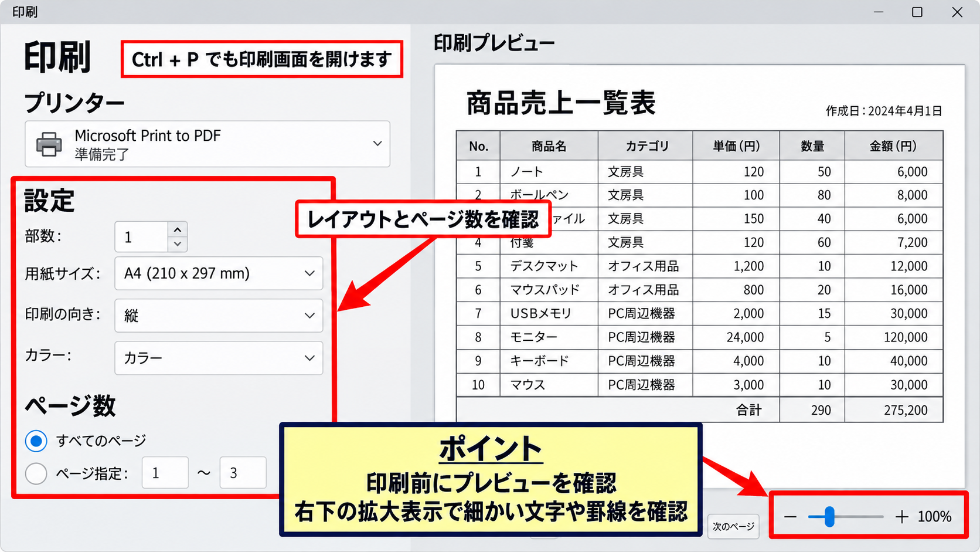
Task: Click the カテゴリ column header
Action: point(646,146)
